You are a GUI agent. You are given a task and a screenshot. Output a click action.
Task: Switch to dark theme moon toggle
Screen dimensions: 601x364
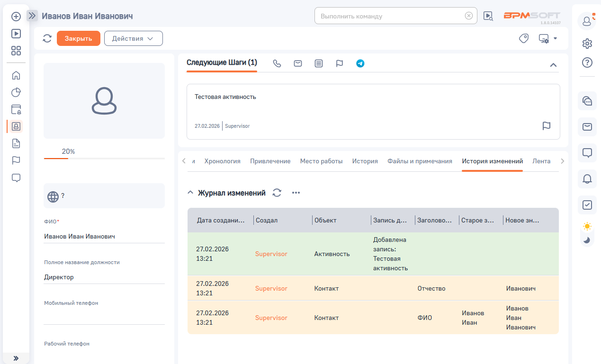587,240
